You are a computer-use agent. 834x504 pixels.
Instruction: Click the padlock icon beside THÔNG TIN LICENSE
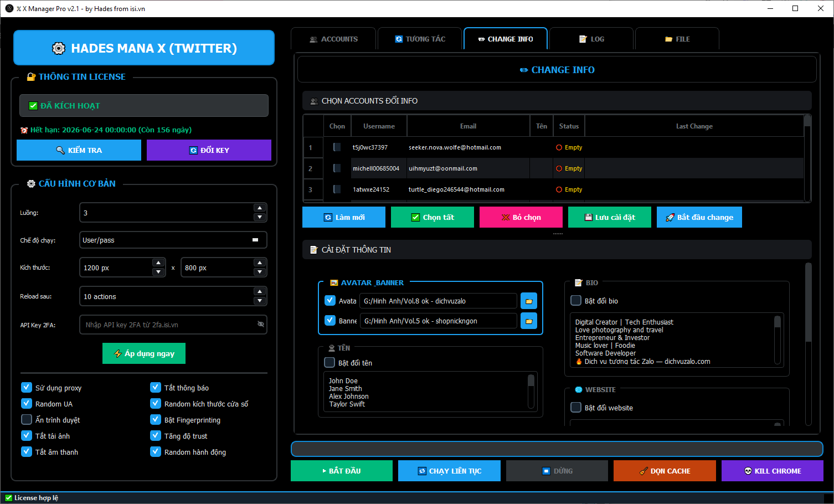coord(32,76)
